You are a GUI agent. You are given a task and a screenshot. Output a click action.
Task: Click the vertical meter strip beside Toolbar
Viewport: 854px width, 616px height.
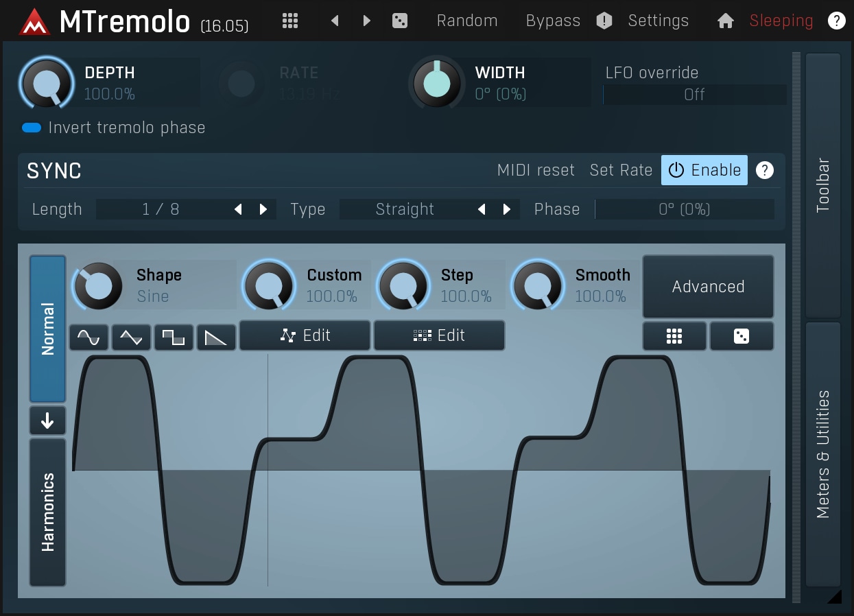coord(796,327)
